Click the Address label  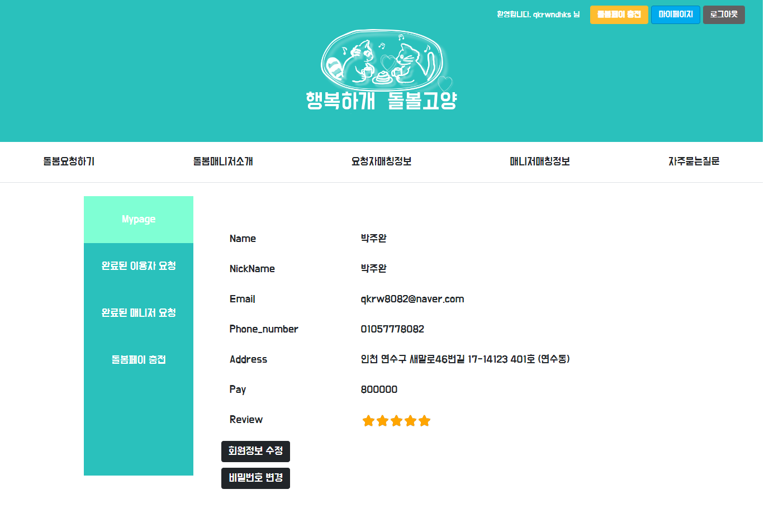pyautogui.click(x=248, y=359)
